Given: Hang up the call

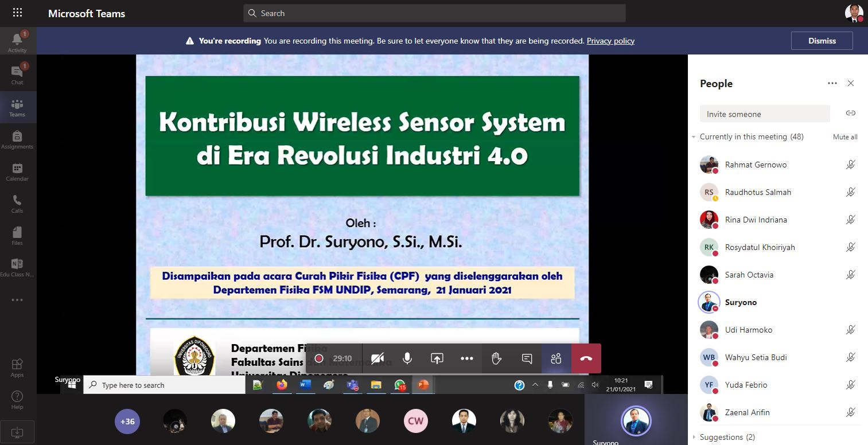Looking at the screenshot, I should (x=586, y=358).
